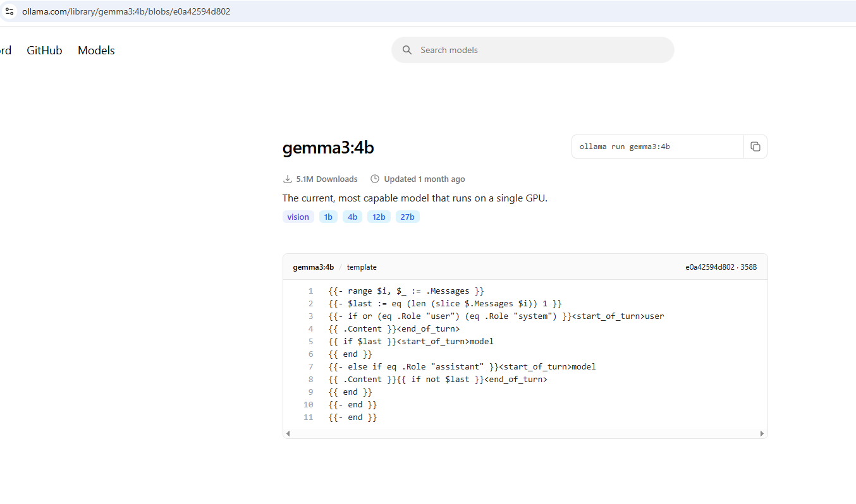856x504 pixels.
Task: Click the Updated 1 month ago text
Action: coord(424,179)
